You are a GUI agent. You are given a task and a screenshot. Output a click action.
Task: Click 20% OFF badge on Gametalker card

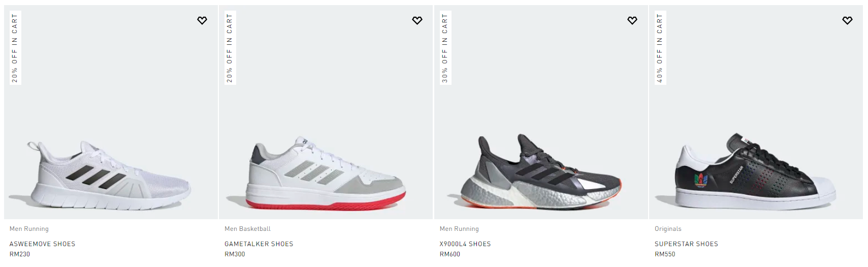coord(230,48)
